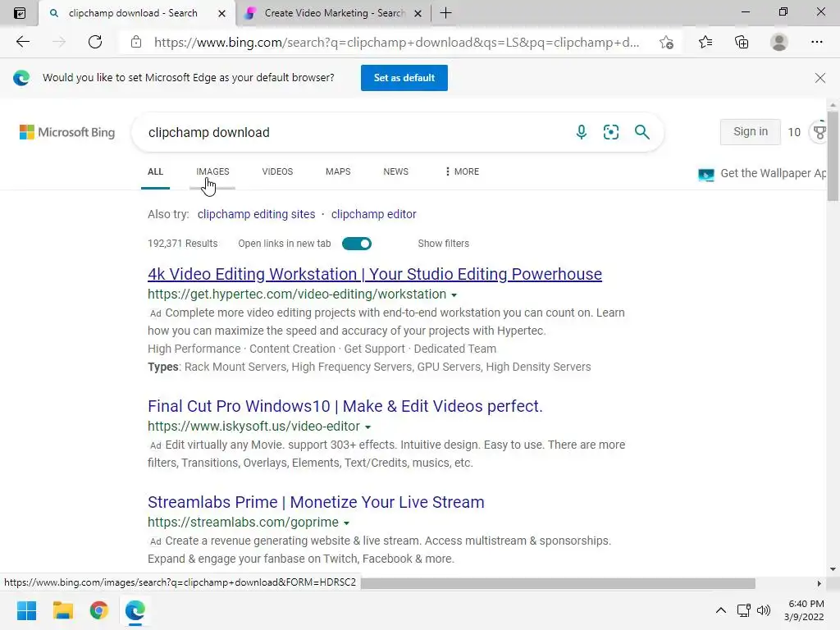This screenshot has height=630, width=840.
Task: Open the Collections icon
Action: pyautogui.click(x=742, y=42)
